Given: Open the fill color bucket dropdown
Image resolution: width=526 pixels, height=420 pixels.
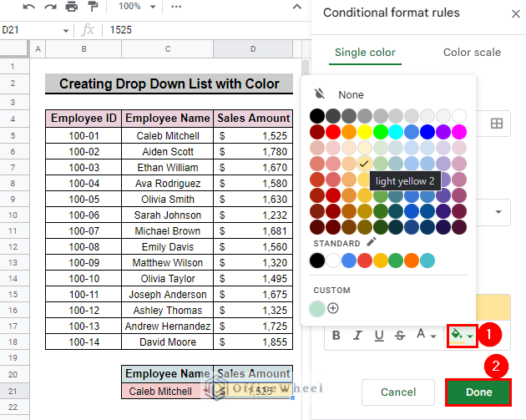Looking at the screenshot, I should click(x=462, y=336).
